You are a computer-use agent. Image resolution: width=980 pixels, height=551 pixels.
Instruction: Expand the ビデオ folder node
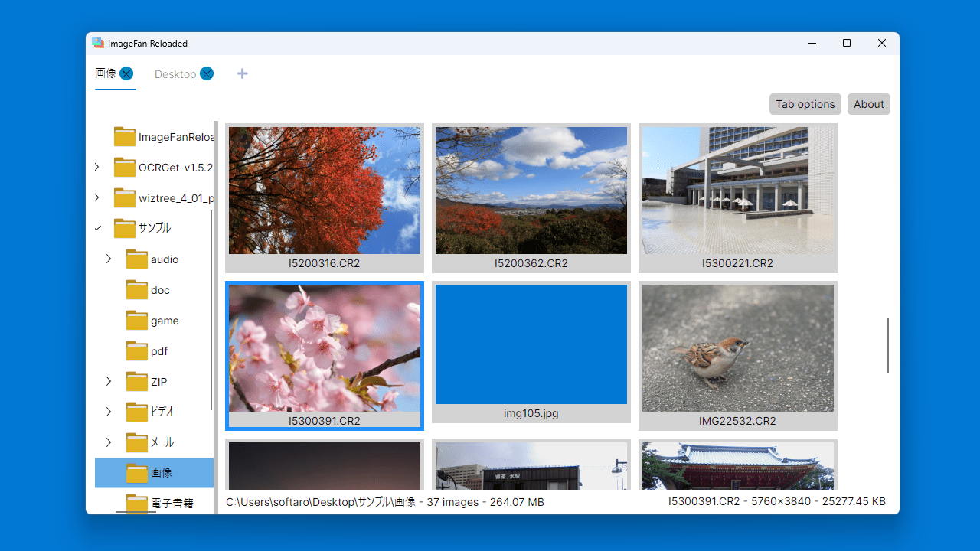click(109, 412)
